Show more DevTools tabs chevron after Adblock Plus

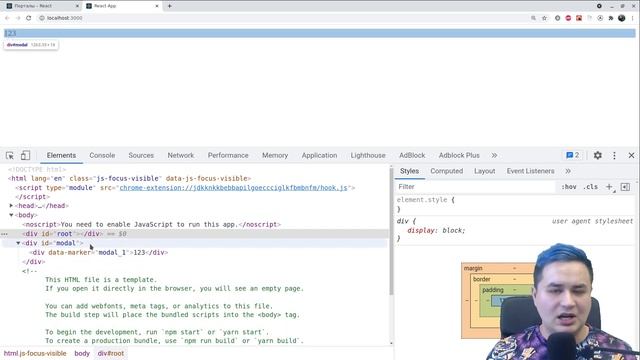coord(494,156)
